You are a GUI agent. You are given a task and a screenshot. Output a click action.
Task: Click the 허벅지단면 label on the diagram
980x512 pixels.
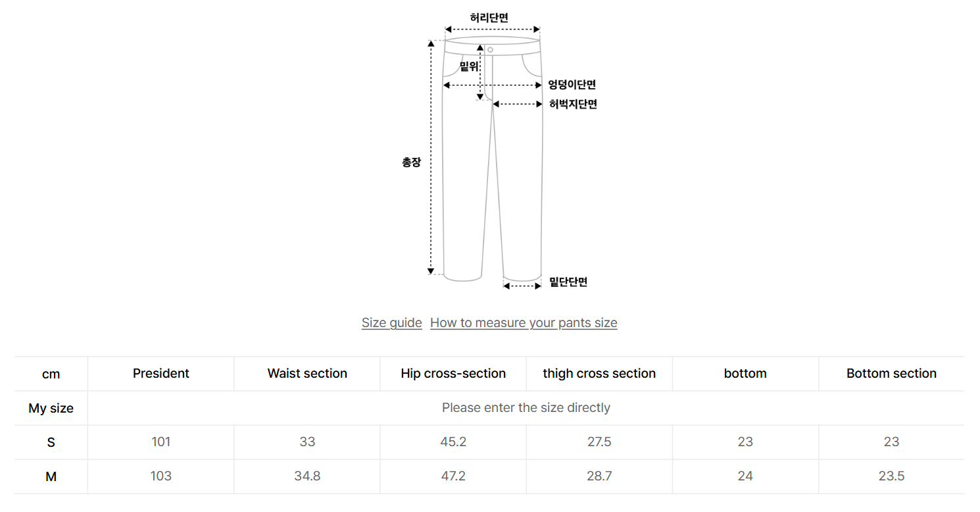click(x=573, y=104)
